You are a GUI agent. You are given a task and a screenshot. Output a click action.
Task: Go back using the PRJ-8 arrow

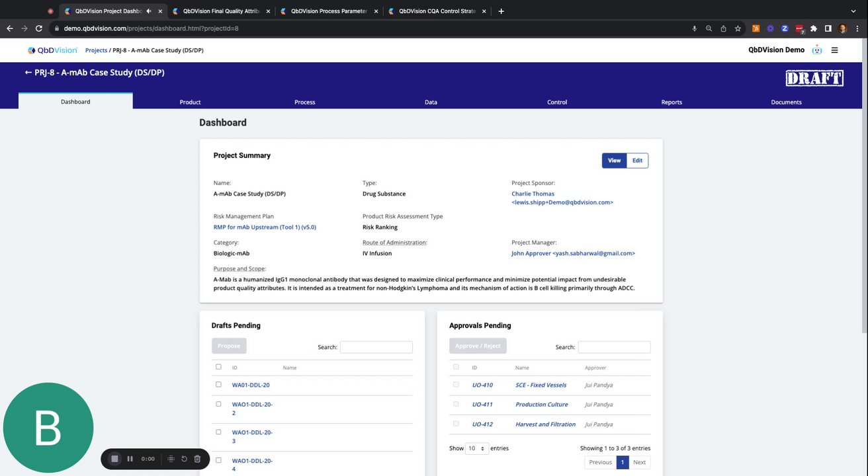pos(28,73)
